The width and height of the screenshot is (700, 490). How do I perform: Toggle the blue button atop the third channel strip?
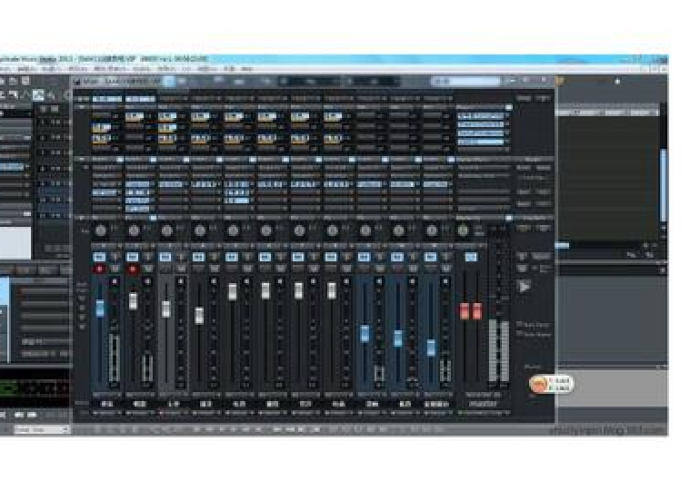point(166,257)
